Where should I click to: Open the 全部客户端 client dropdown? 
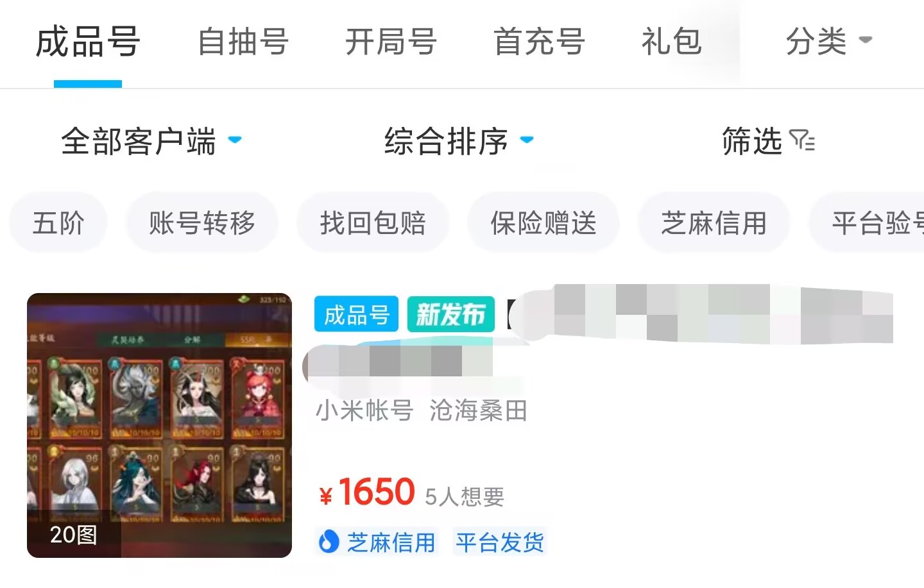[151, 141]
